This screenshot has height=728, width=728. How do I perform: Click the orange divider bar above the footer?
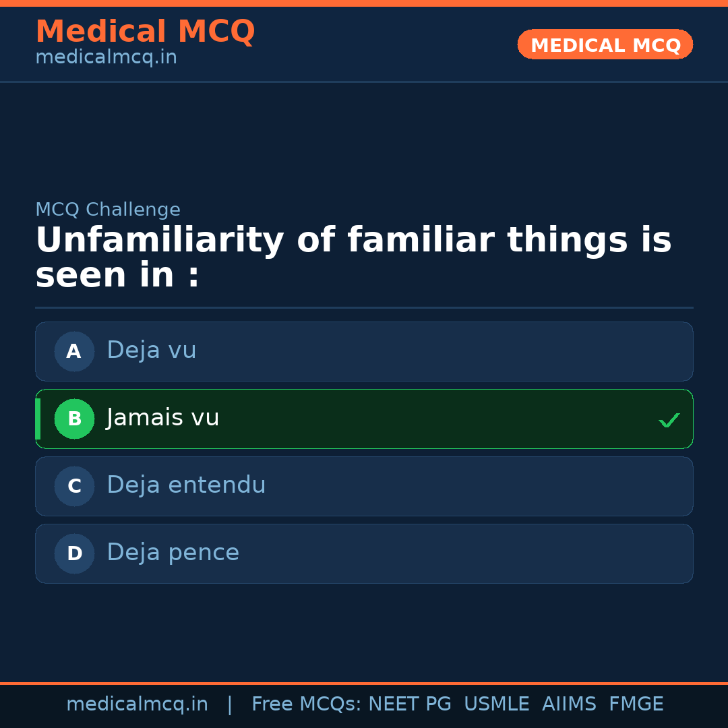(x=364, y=682)
